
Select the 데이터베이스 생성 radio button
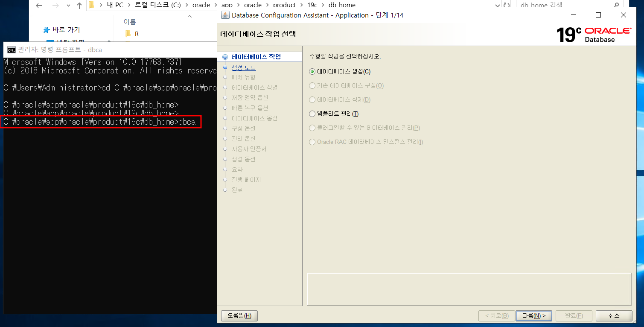point(312,72)
